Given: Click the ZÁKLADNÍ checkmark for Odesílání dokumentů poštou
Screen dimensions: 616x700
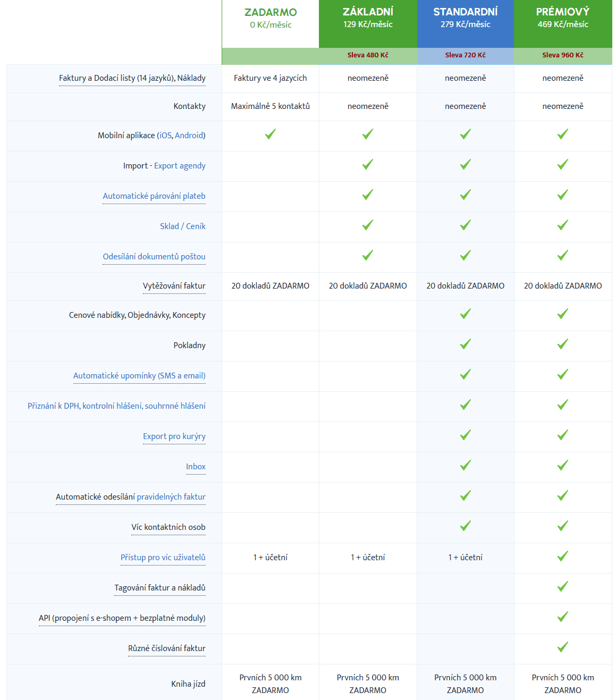Looking at the screenshot, I should [x=367, y=256].
